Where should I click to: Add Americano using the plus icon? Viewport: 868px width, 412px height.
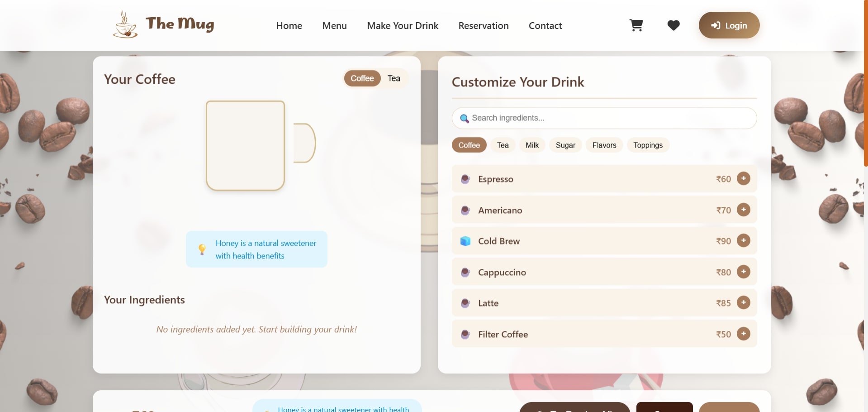pyautogui.click(x=743, y=210)
